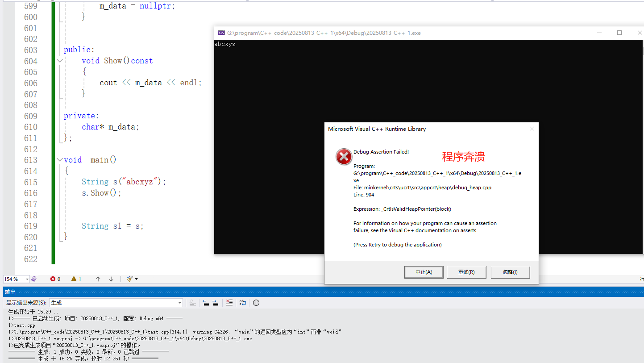Click the '耗时 02.251 秒' completion line
This screenshot has width=644, height=363.
[x=83, y=359]
